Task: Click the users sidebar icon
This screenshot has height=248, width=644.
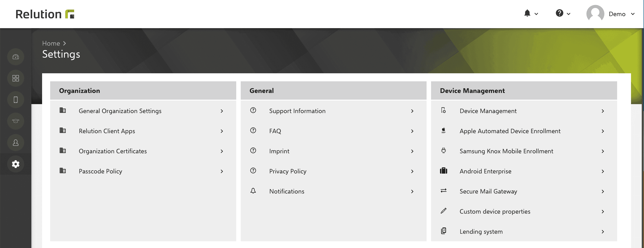Action: (16, 142)
